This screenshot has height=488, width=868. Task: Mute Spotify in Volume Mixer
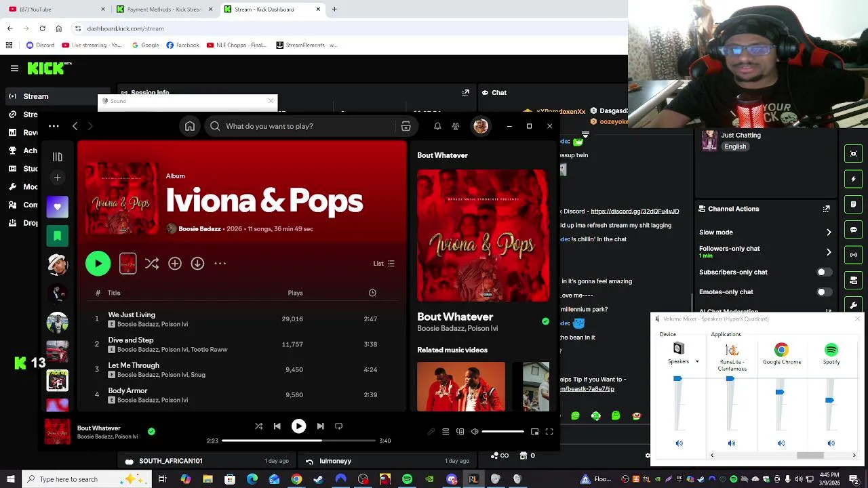(x=831, y=443)
